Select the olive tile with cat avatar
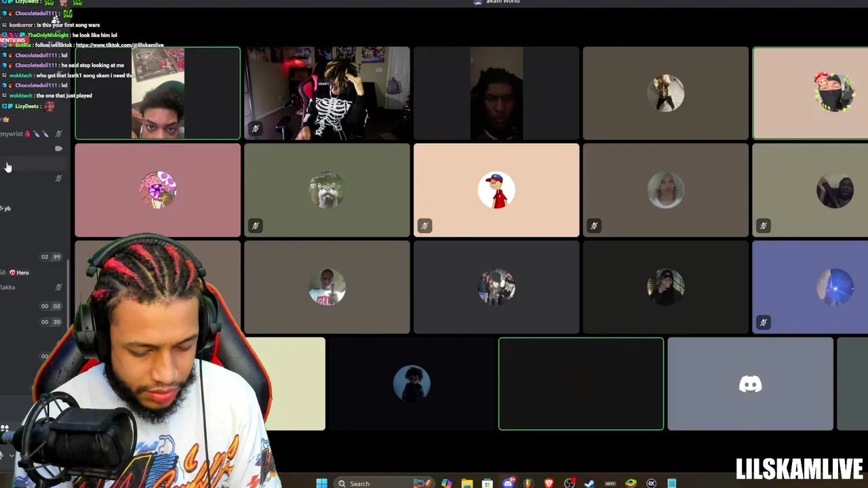 pyautogui.click(x=327, y=190)
